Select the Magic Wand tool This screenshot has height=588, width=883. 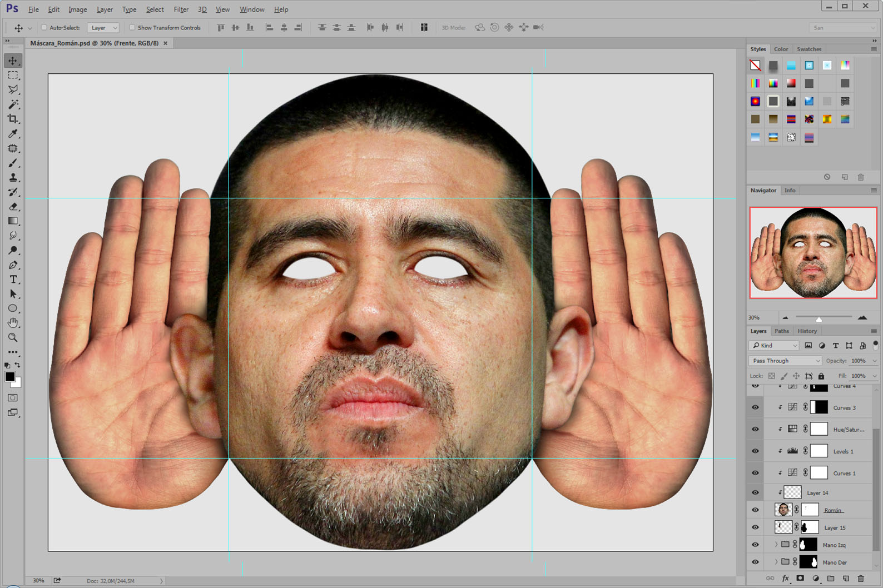tap(13, 104)
